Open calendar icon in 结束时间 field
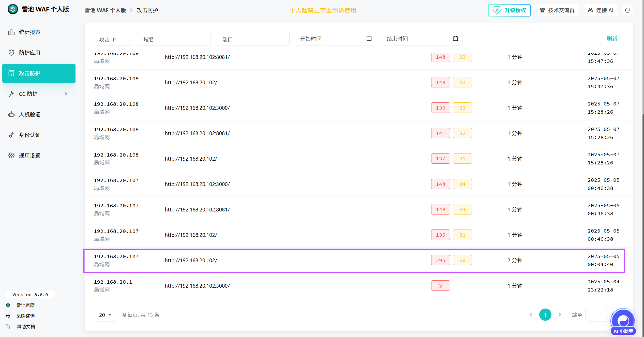Image resolution: width=644 pixels, height=337 pixels. [x=455, y=39]
